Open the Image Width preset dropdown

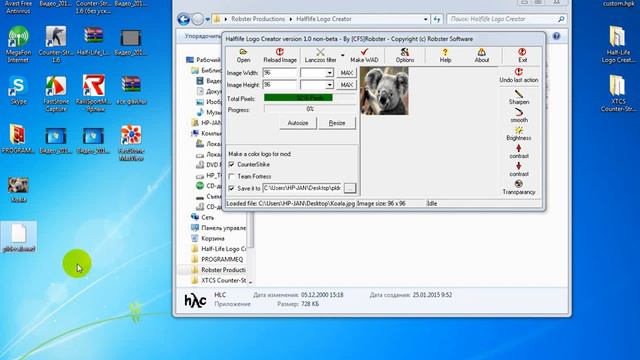click(329, 73)
